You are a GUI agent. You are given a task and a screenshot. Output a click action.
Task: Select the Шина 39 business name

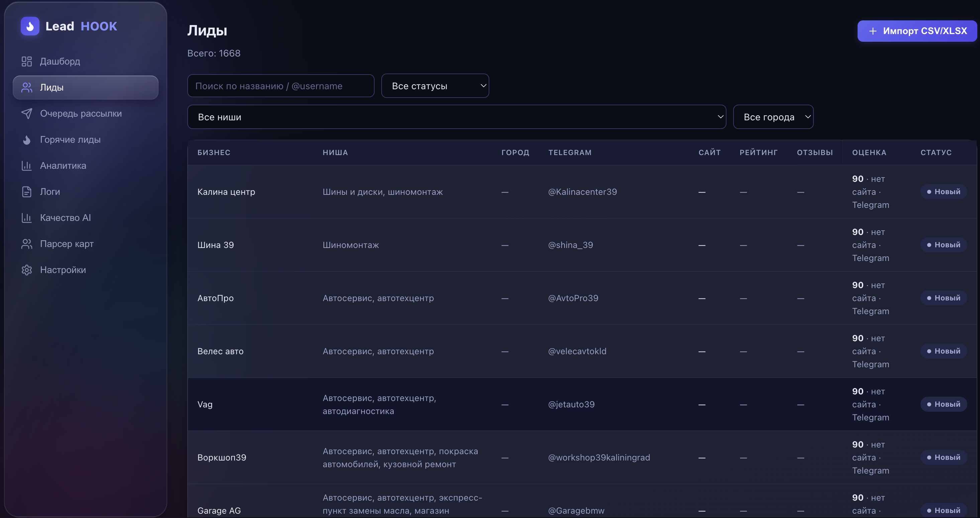coord(216,245)
